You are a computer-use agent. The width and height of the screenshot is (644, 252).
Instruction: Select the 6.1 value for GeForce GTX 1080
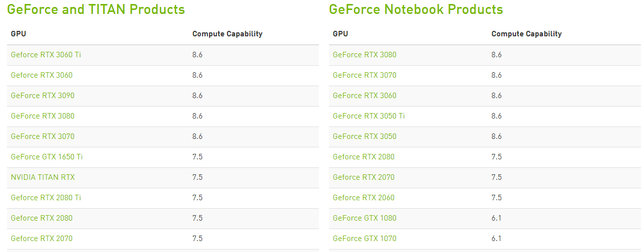(x=496, y=218)
